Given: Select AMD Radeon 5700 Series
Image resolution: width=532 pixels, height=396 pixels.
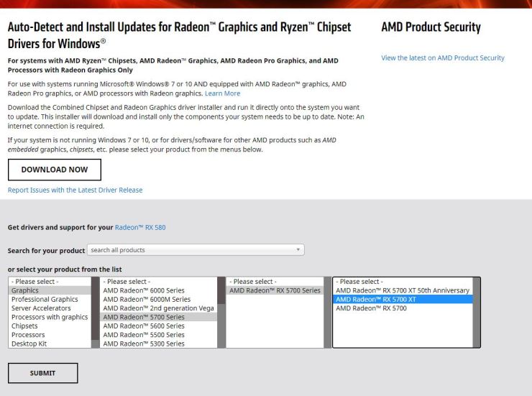Looking at the screenshot, I should pyautogui.click(x=158, y=317).
